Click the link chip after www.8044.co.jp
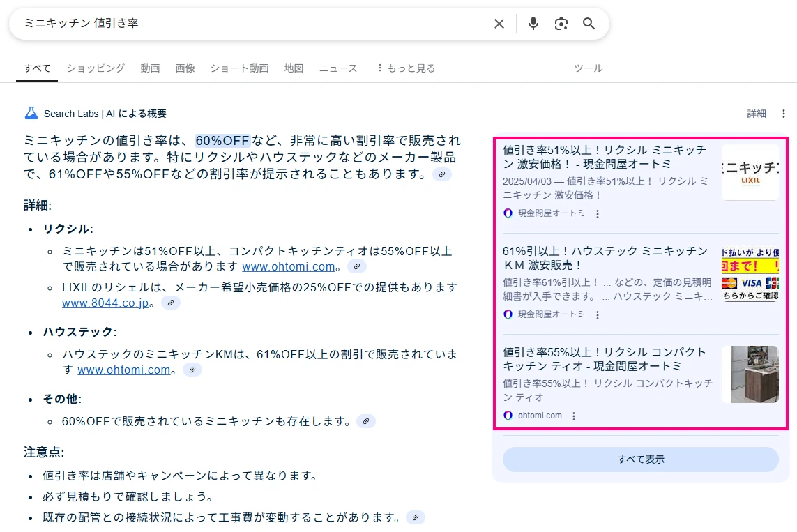Image resolution: width=797 pixels, height=532 pixels. 171,303
